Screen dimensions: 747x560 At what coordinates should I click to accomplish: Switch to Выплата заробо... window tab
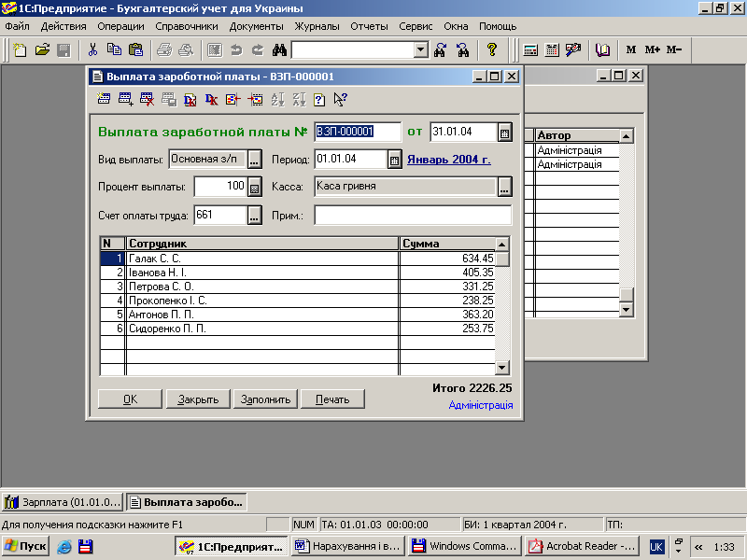click(x=187, y=502)
